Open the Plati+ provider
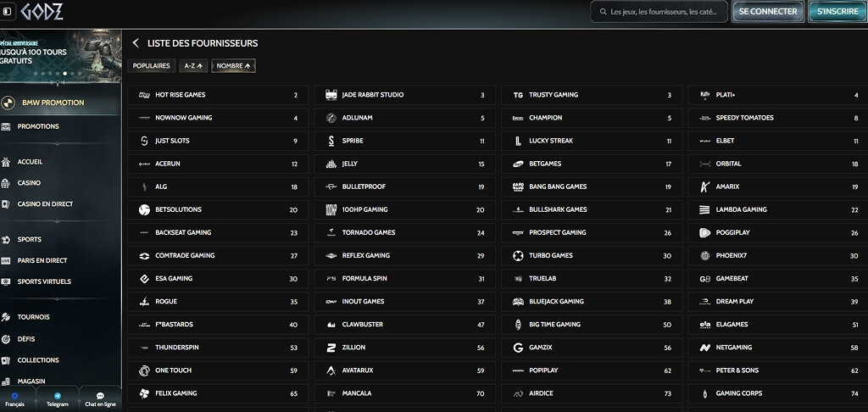 click(x=778, y=95)
